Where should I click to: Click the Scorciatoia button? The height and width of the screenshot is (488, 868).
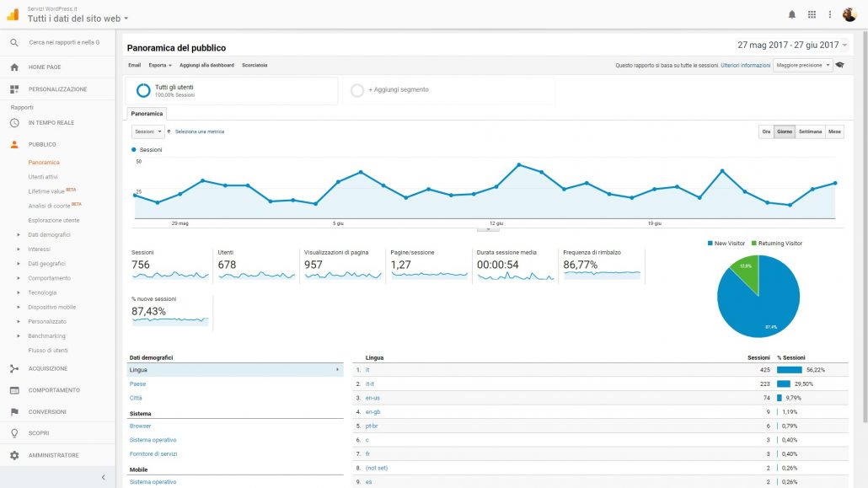[x=255, y=65]
